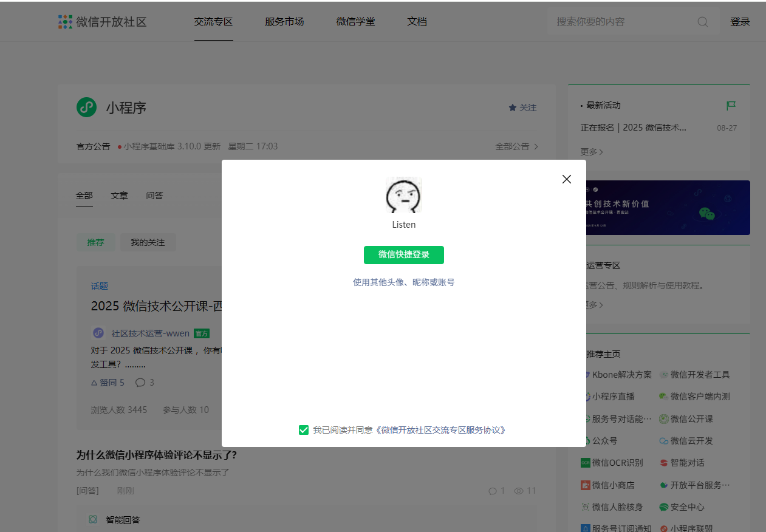Click the green 微信快捷登录 button
The width and height of the screenshot is (766, 532).
click(x=404, y=255)
